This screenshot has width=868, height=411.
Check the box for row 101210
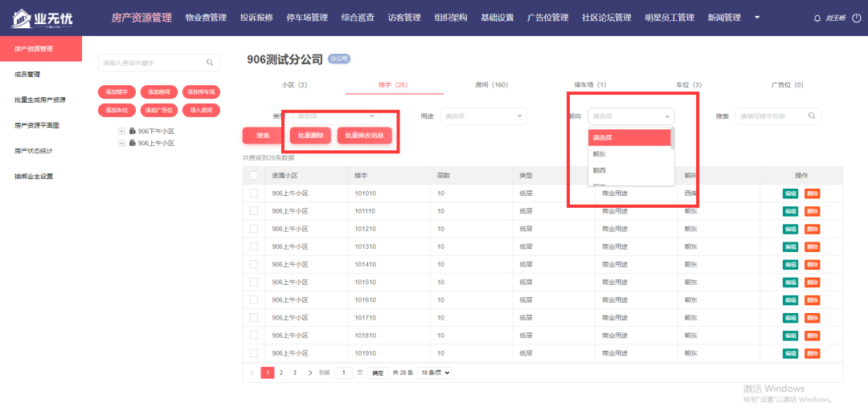coord(254,229)
